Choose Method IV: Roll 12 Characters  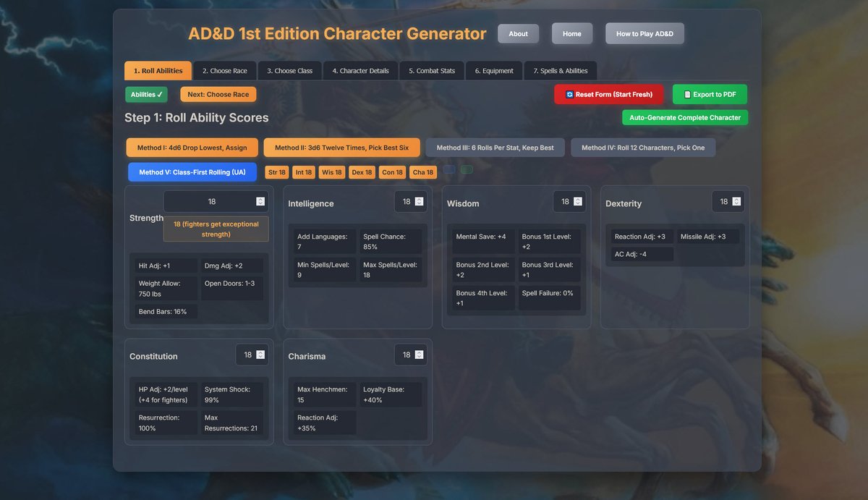(x=643, y=148)
